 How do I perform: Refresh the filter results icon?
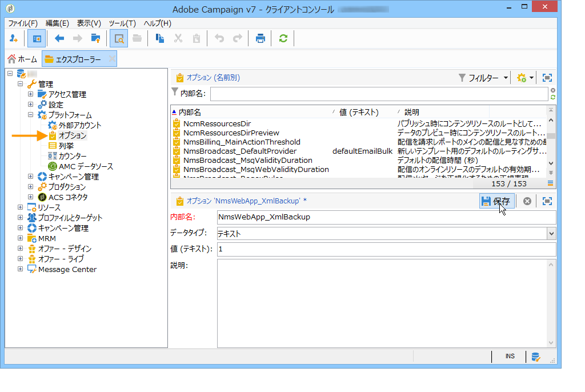(x=553, y=97)
